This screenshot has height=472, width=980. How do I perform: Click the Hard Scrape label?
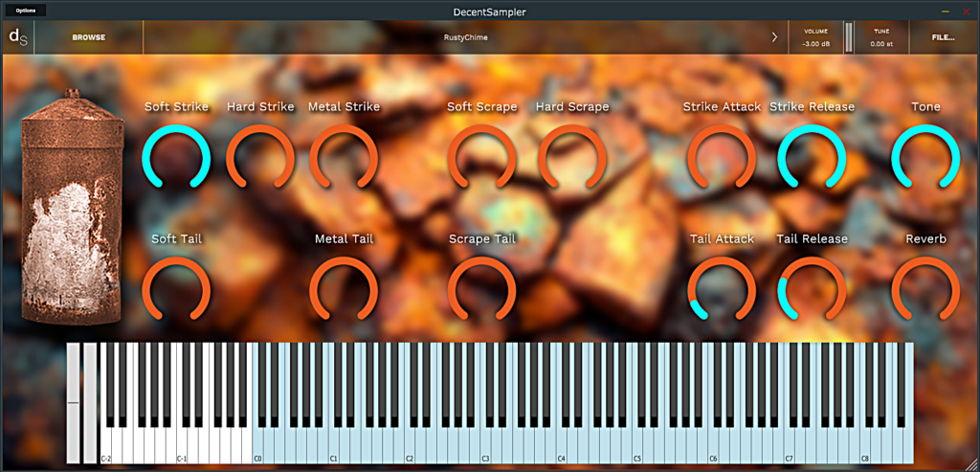572,107
